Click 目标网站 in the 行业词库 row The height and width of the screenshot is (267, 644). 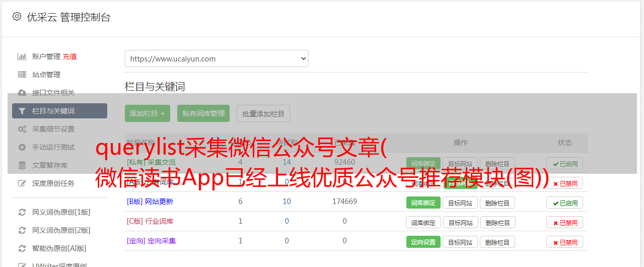[460, 222]
